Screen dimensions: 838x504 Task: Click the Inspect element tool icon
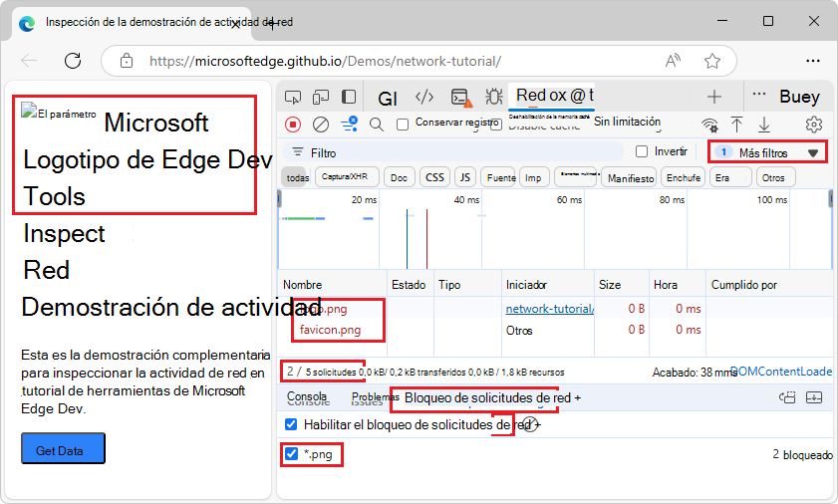click(293, 97)
